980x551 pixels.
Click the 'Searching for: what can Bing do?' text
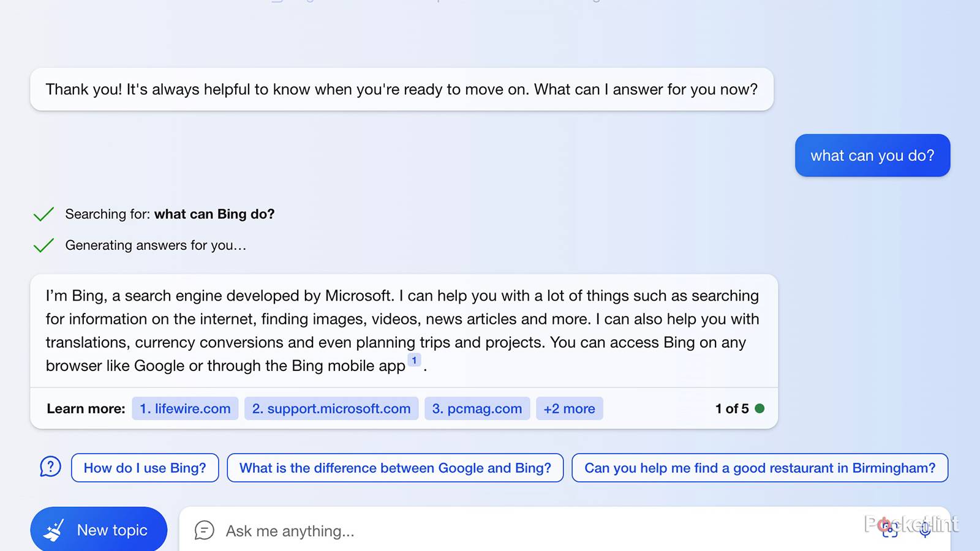[170, 214]
